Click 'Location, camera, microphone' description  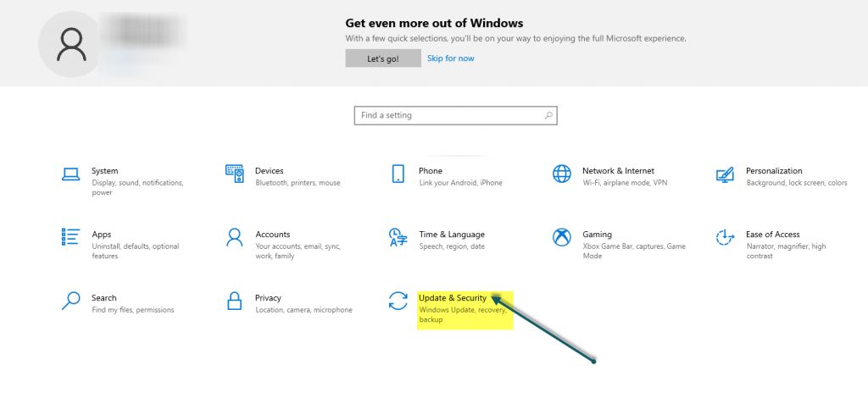(x=304, y=310)
